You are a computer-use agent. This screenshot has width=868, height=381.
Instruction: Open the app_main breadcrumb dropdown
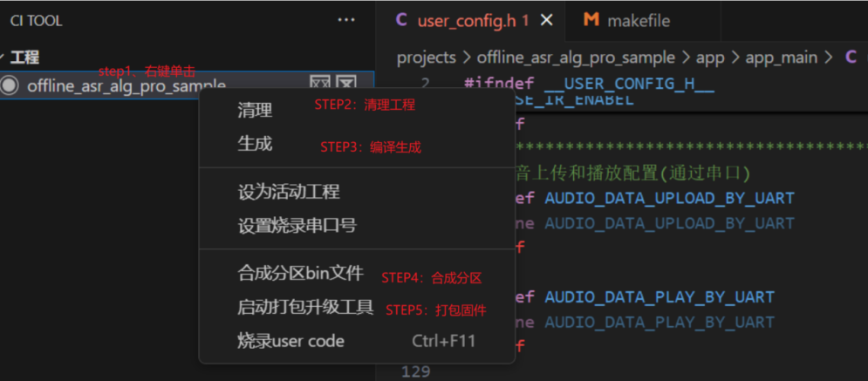[781, 58]
